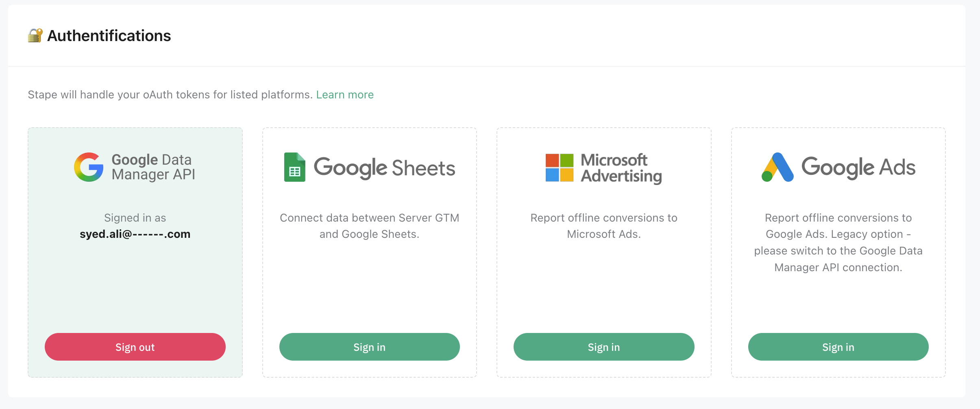The height and width of the screenshot is (409, 980).
Task: Sign in to Google Ads
Action: click(x=838, y=347)
